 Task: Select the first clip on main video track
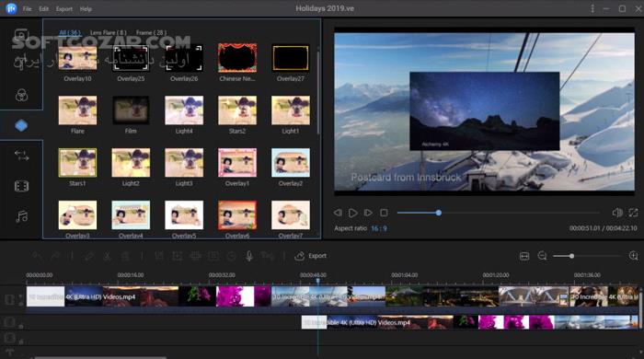click(149, 296)
